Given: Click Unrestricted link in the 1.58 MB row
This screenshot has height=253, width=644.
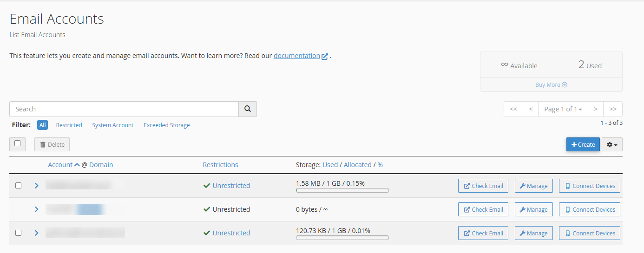Looking at the screenshot, I should tap(231, 186).
